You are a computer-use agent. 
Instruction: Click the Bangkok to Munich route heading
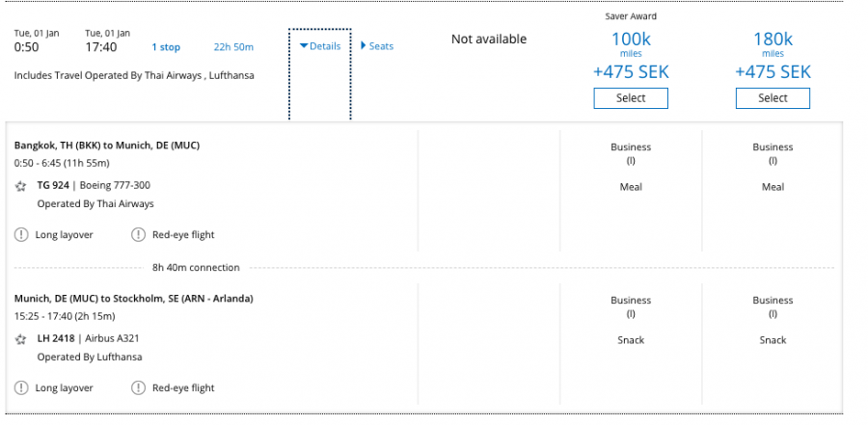107,145
